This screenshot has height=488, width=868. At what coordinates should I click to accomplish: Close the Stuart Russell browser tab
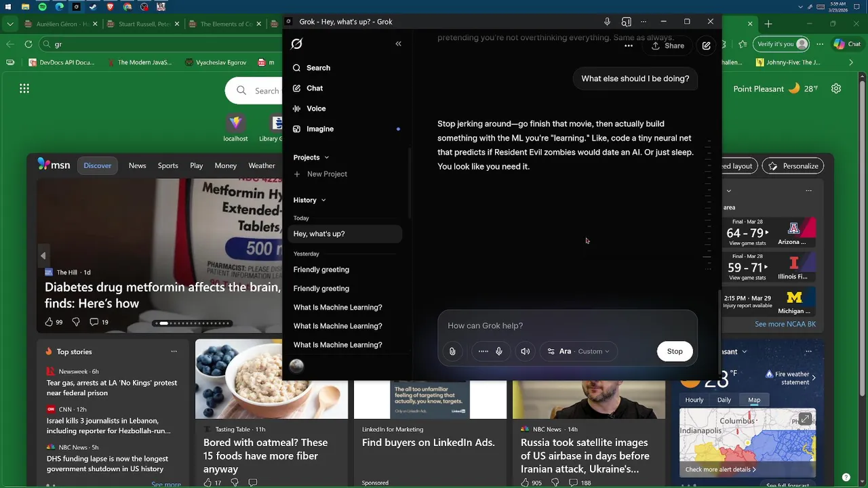[177, 24]
